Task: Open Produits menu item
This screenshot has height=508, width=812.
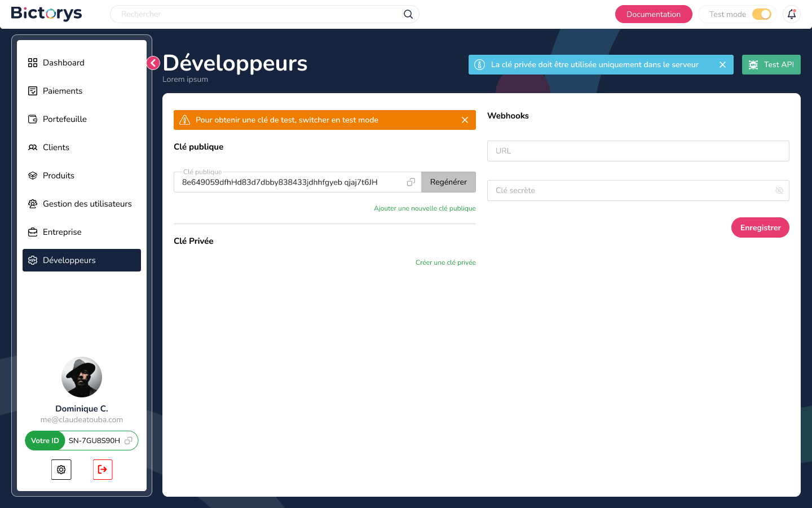Action: [82, 176]
